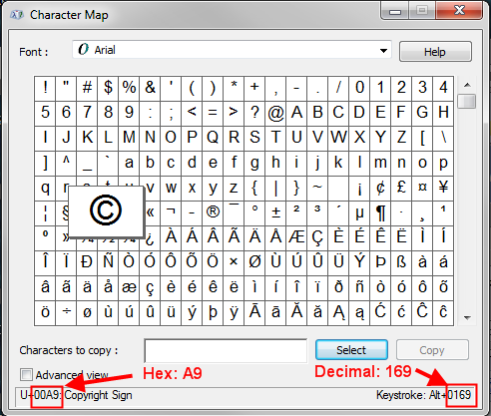Click the font dropdown arrow
This screenshot has height=416, width=491.
tap(384, 51)
